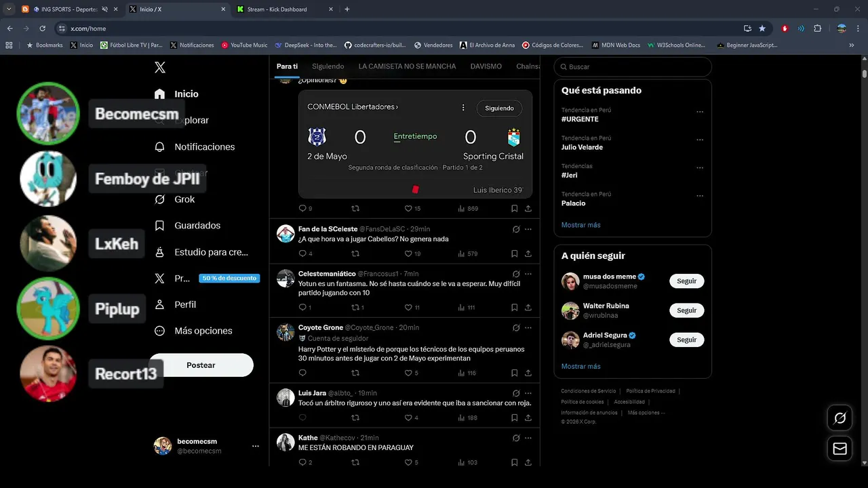
Task: Open the Grok sidebar icon
Action: [160, 199]
